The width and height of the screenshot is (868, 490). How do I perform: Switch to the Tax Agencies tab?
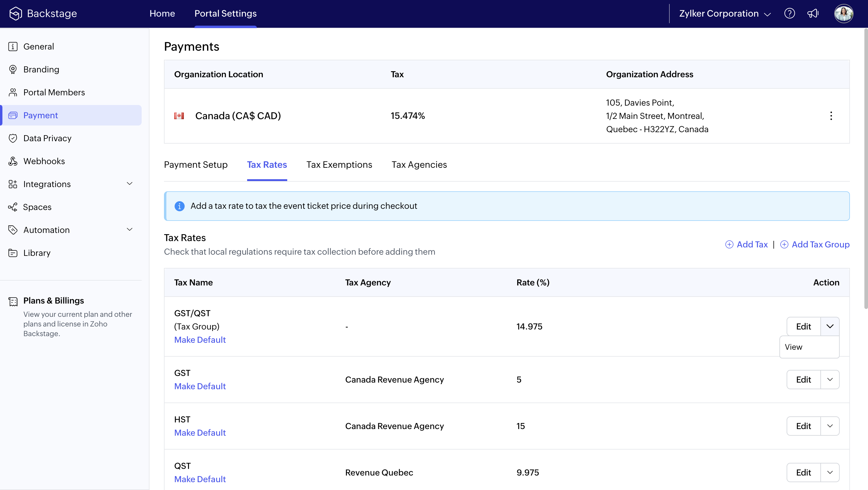tap(419, 164)
